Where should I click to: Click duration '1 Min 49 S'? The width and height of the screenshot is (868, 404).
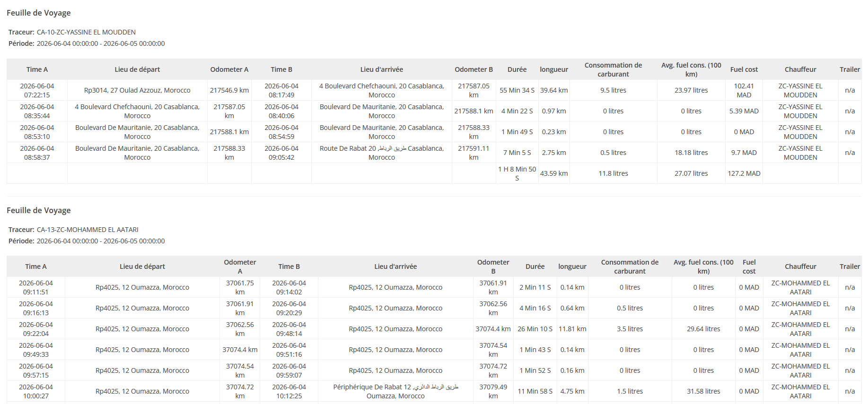pyautogui.click(x=517, y=132)
